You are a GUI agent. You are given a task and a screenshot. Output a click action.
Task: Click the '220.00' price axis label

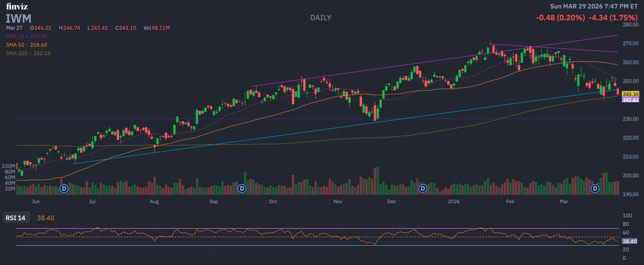631,138
